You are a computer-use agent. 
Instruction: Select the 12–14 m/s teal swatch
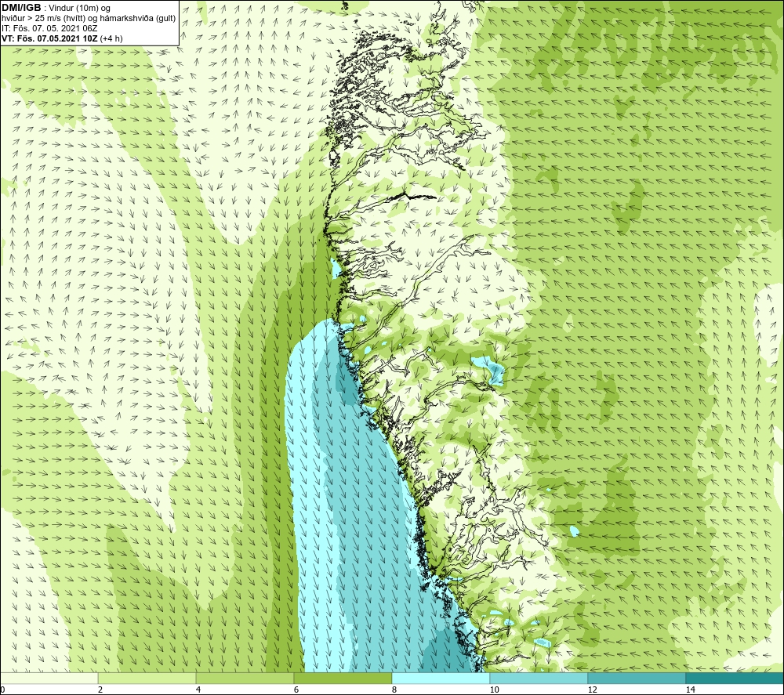(637, 678)
